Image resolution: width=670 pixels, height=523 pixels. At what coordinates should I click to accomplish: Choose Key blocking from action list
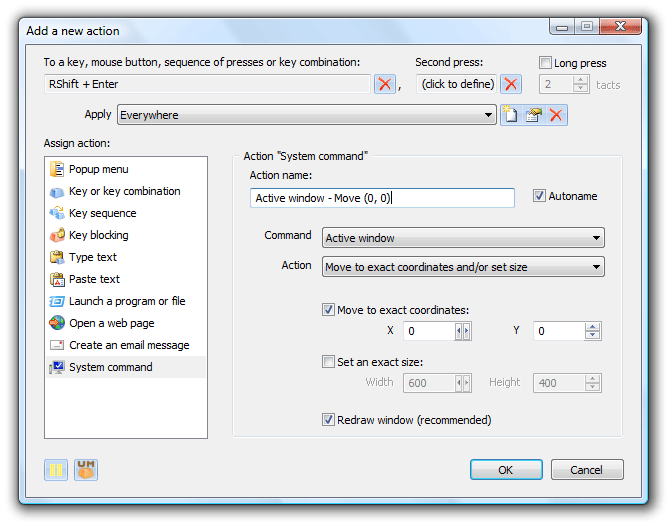(x=98, y=235)
